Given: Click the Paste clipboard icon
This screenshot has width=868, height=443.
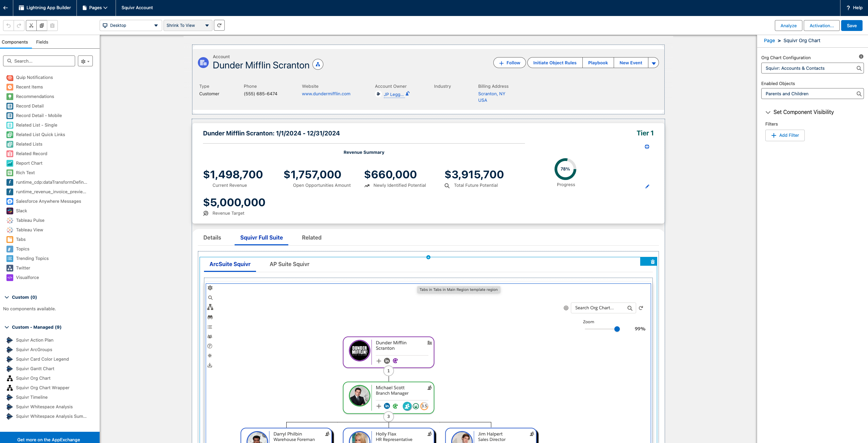Looking at the screenshot, I should click(52, 26).
